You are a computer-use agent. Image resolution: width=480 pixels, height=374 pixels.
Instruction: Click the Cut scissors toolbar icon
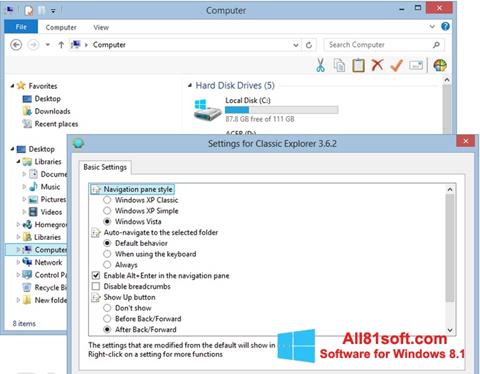pyautogui.click(x=320, y=65)
